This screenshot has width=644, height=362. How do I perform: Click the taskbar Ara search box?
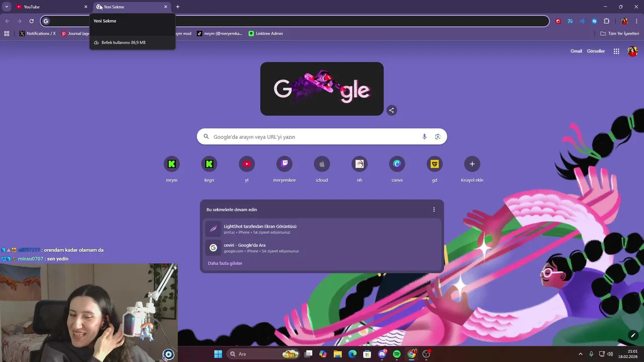264,354
